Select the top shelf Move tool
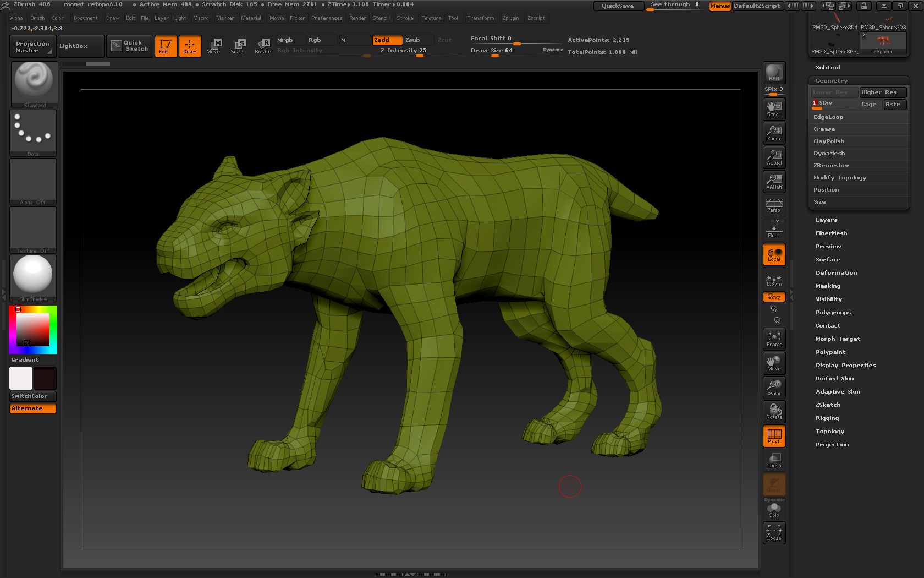The image size is (924, 578). coord(213,46)
